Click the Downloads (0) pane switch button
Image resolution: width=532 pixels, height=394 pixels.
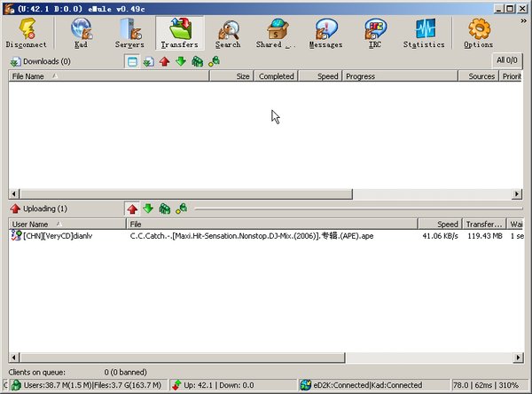40,61
